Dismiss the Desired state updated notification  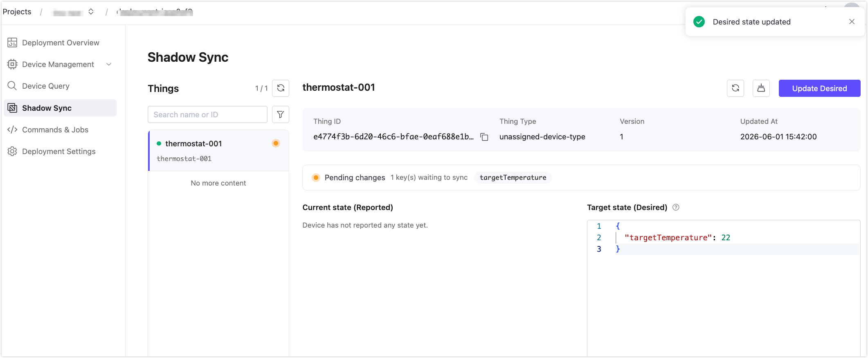[852, 22]
